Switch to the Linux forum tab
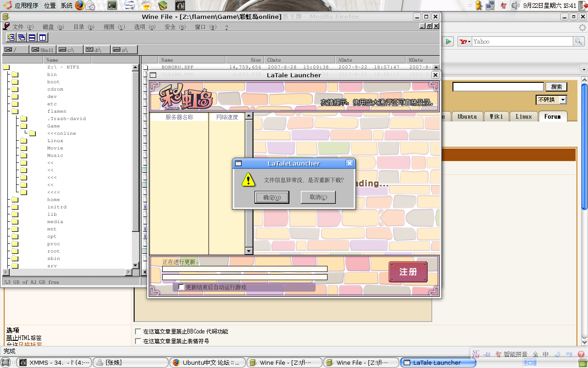The height and width of the screenshot is (368, 588). pyautogui.click(x=524, y=116)
